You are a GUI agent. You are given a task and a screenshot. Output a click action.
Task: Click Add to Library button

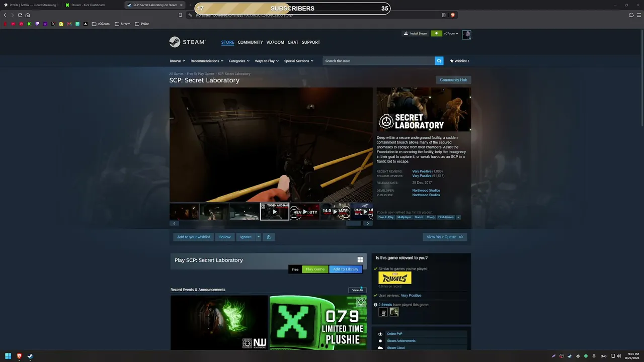(346, 269)
